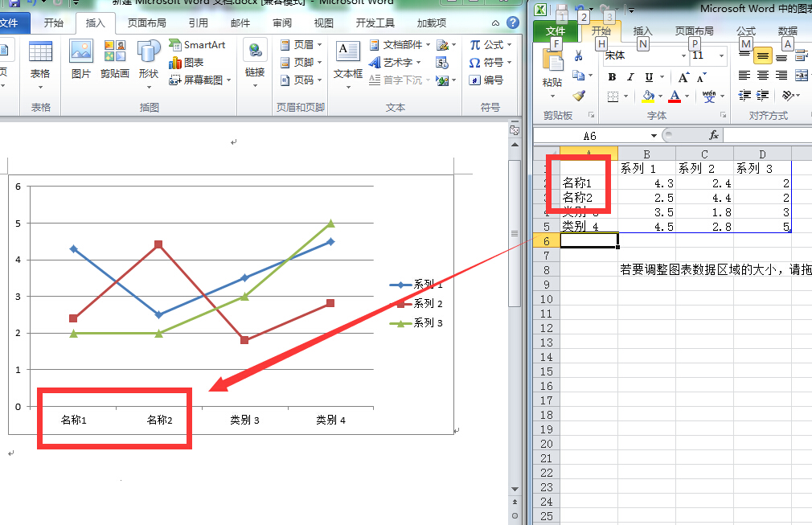812x525 pixels.
Task: Select cell A6 in Excel sheet
Action: pos(588,240)
